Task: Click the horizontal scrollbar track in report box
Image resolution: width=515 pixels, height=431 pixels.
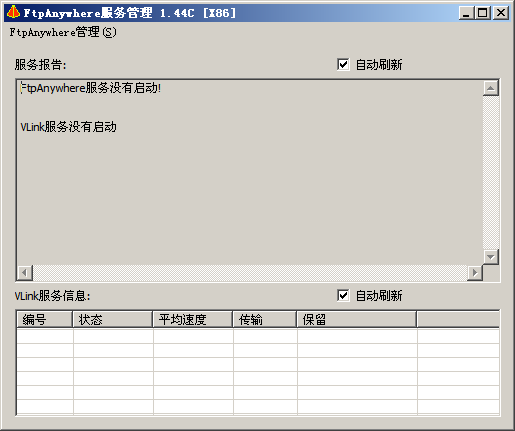Action: pos(250,273)
